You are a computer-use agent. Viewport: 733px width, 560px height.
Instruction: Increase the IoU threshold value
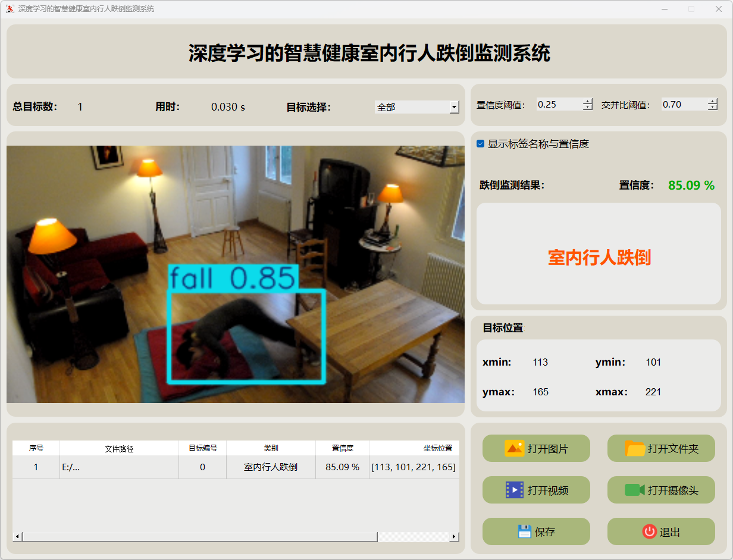[x=713, y=101]
